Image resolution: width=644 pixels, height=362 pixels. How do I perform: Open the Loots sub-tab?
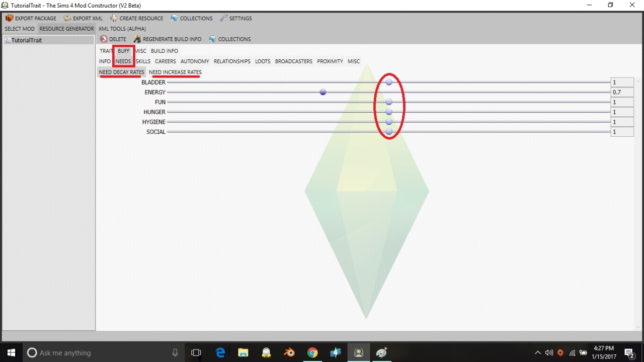pos(263,61)
